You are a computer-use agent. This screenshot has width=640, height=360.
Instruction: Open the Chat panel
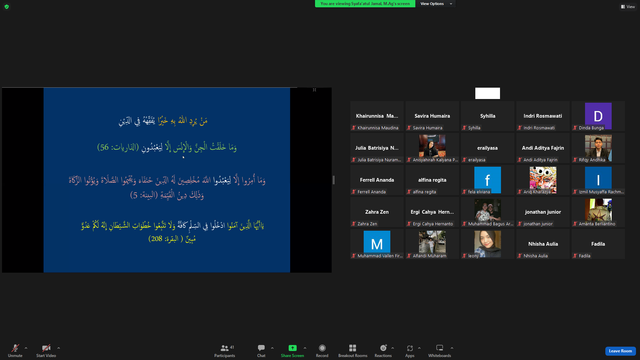(261, 350)
